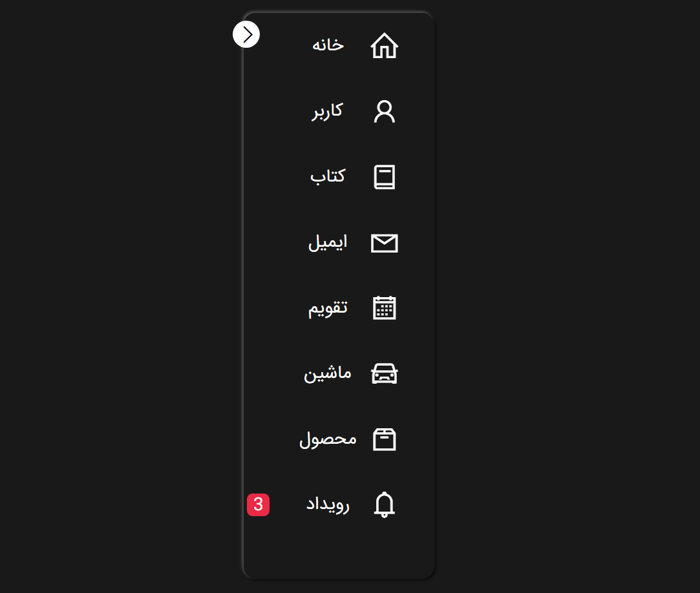Click the red notification badge showing 3

tap(258, 505)
